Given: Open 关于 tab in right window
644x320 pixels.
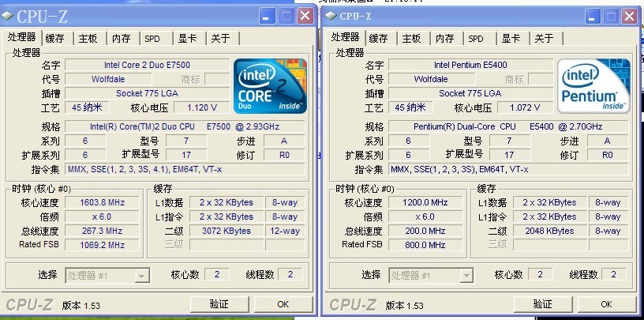Looking at the screenshot, I should 545,39.
